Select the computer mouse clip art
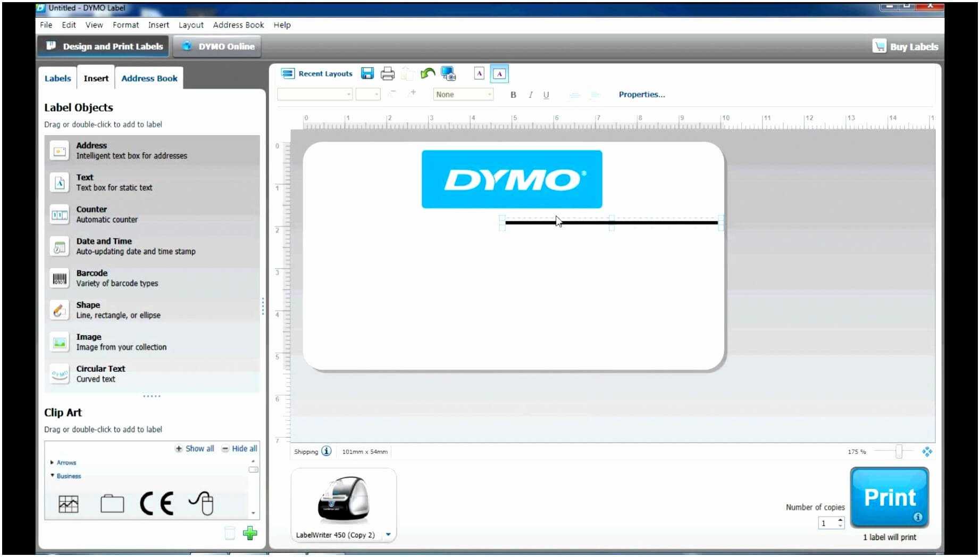 tap(202, 503)
